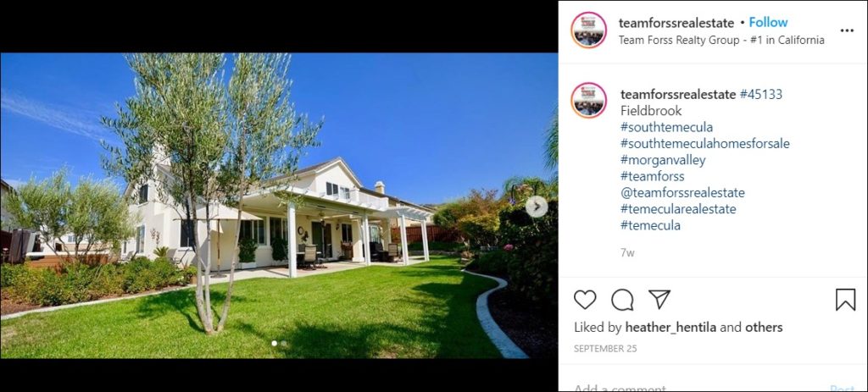Open the three-dot more options menu
This screenshot has width=868, height=392.
[x=847, y=30]
